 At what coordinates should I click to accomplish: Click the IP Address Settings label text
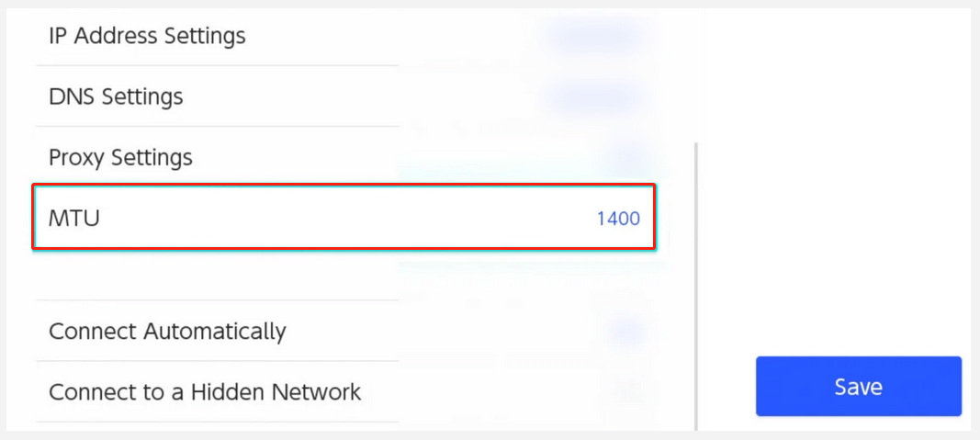click(147, 36)
